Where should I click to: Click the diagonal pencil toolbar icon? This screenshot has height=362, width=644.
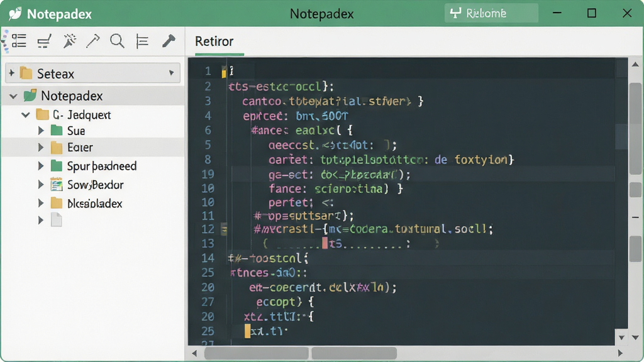pyautogui.click(x=93, y=41)
